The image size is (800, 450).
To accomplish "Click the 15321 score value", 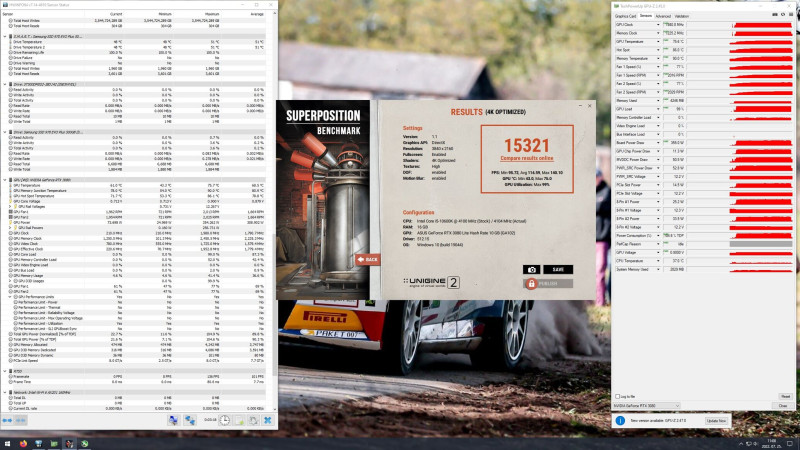I will tap(527, 145).
